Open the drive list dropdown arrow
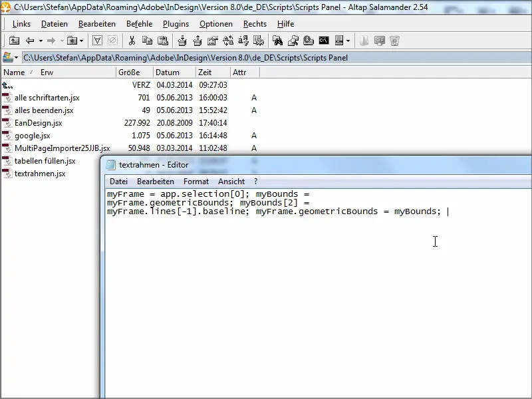The image size is (532, 399). click(16, 58)
